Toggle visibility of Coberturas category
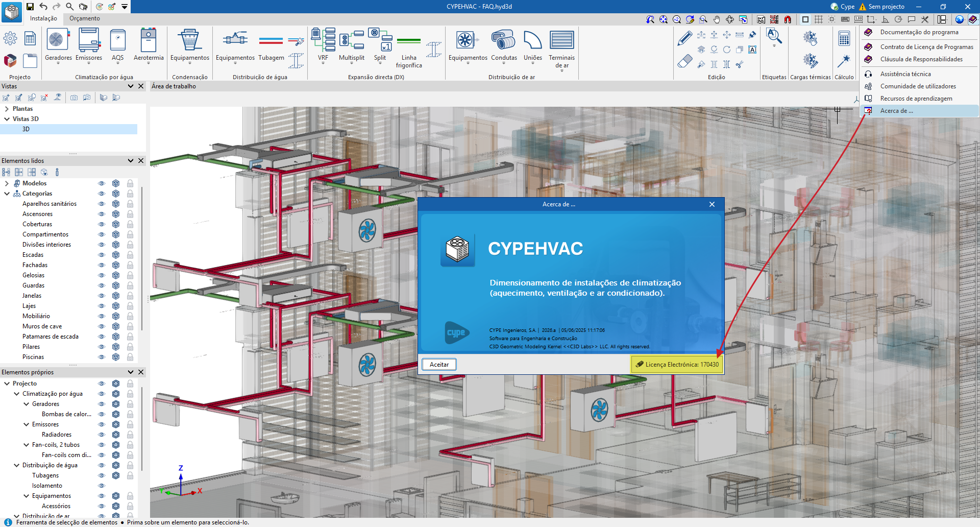 (x=102, y=224)
